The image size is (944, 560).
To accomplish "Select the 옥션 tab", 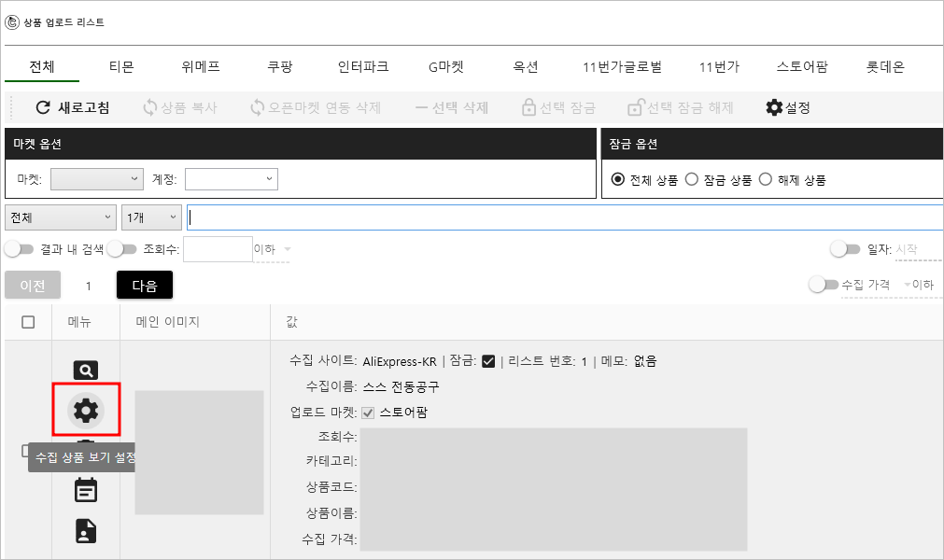I will tap(526, 66).
